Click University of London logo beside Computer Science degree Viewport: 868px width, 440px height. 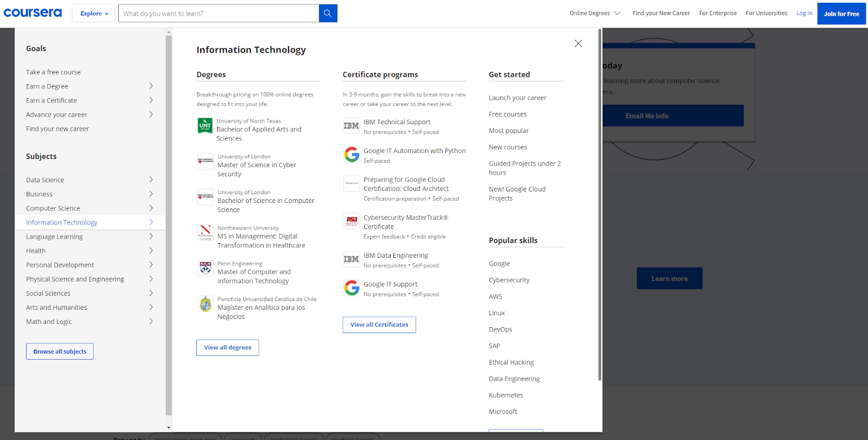point(205,197)
